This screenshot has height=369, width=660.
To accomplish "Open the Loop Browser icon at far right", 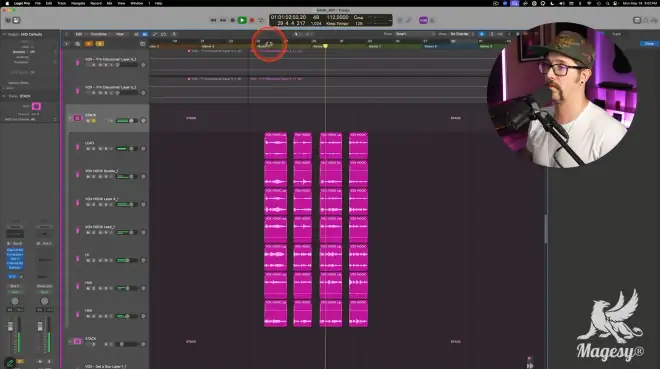I will point(654,20).
